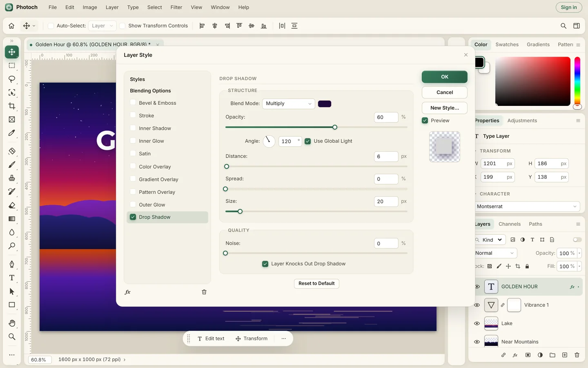588x368 pixels.
Task: Open the Normal blending mode dropdown
Action: (x=494, y=253)
